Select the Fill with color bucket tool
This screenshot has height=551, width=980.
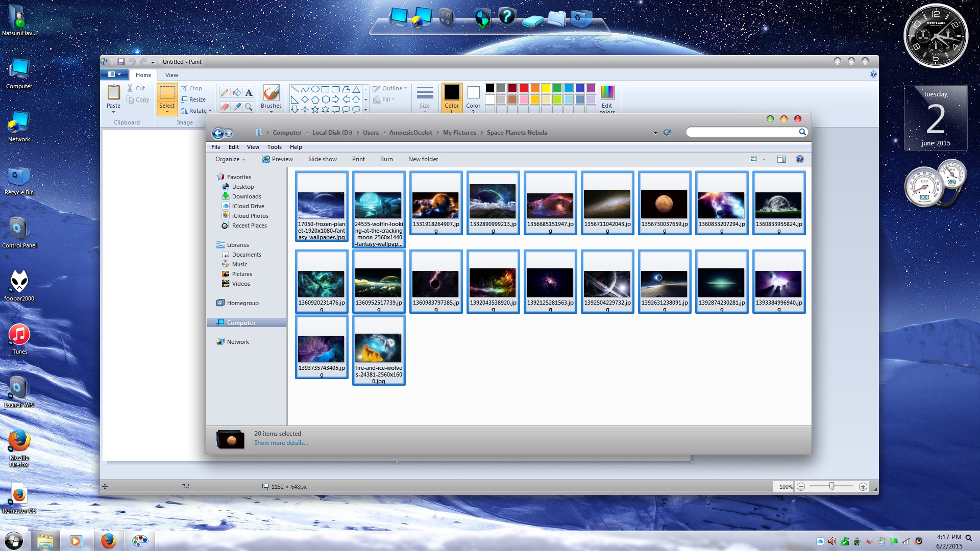(x=236, y=92)
